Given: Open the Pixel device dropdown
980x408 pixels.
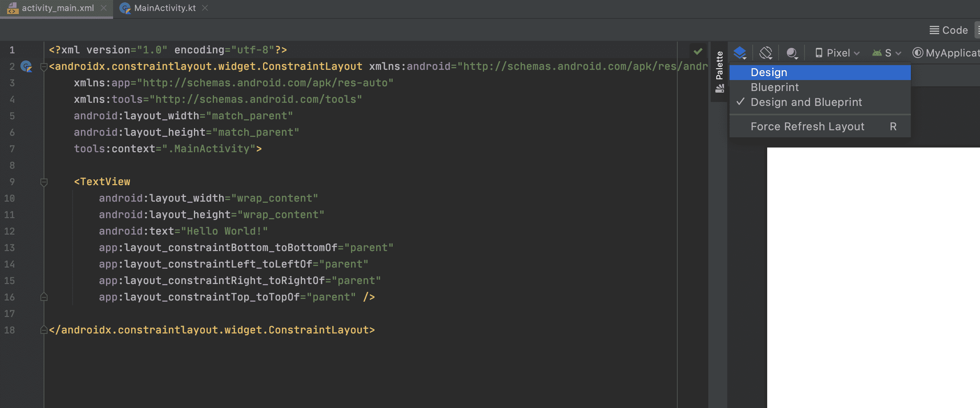Looking at the screenshot, I should coord(837,53).
